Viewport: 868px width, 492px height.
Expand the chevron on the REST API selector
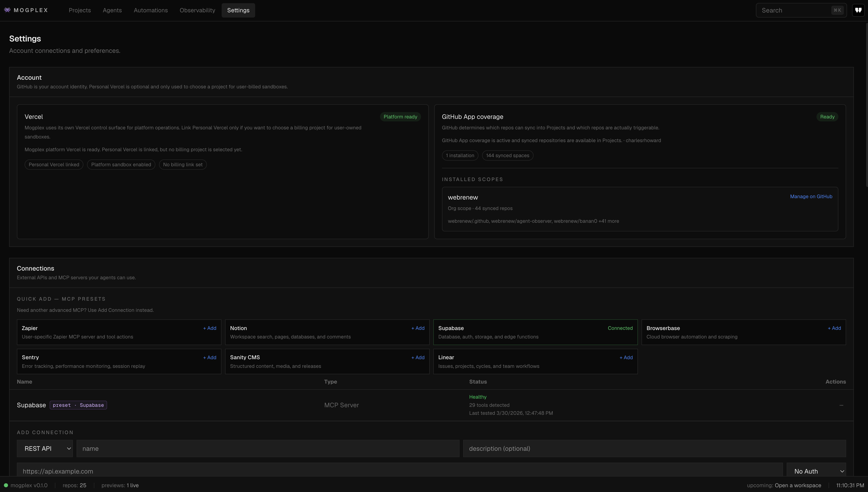tap(69, 448)
